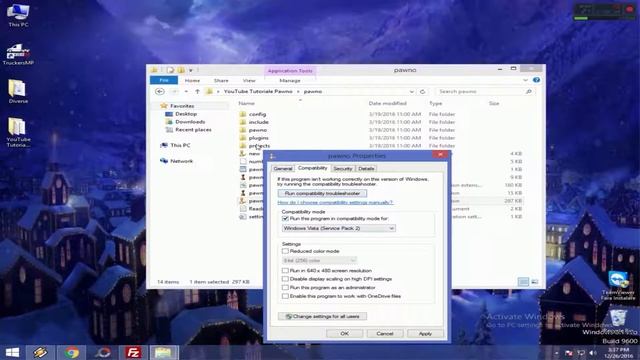
Task: Go up one folder level
Action: point(198,91)
